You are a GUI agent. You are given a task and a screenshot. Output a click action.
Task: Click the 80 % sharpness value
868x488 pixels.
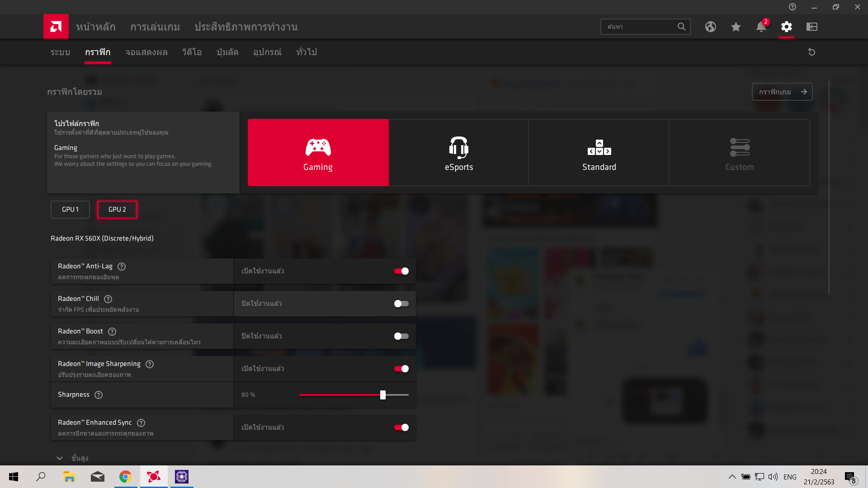click(248, 395)
